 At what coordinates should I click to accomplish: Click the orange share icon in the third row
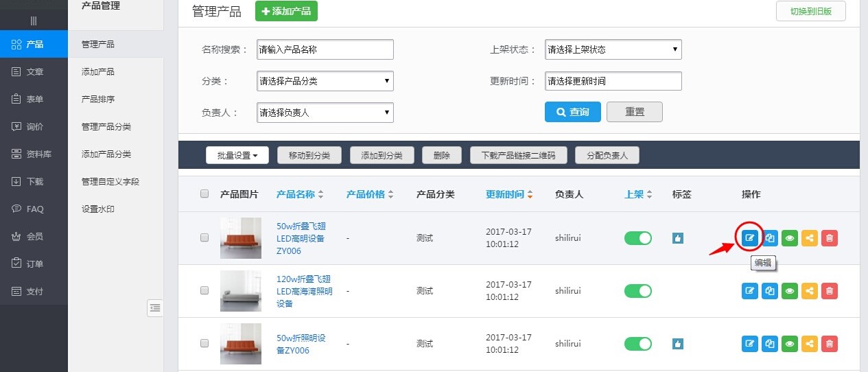tap(810, 344)
